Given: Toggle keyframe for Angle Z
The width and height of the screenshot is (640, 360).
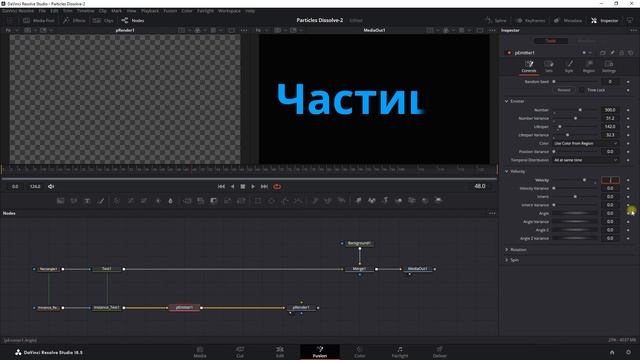Looking at the screenshot, I should point(628,230).
